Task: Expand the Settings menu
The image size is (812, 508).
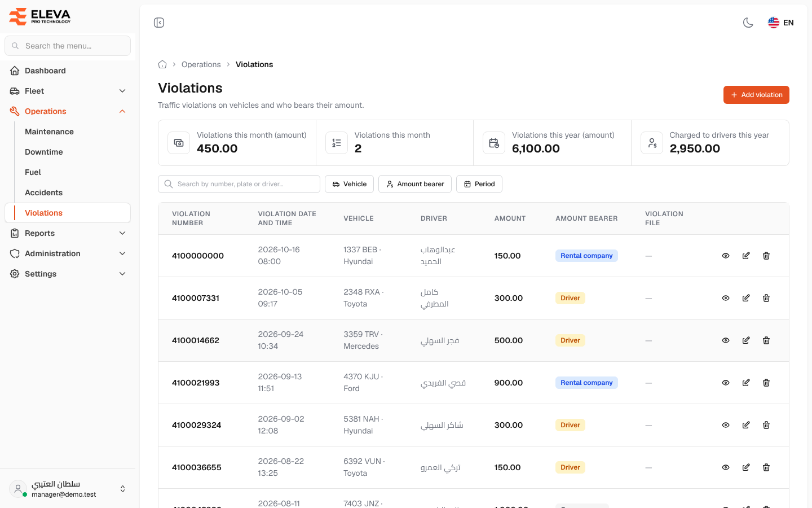Action: (68, 274)
